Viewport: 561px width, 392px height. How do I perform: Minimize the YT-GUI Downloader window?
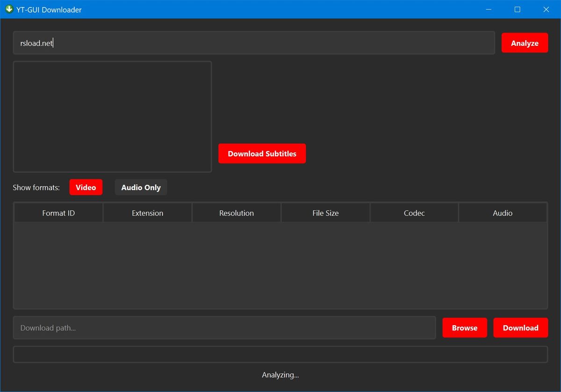(489, 9)
